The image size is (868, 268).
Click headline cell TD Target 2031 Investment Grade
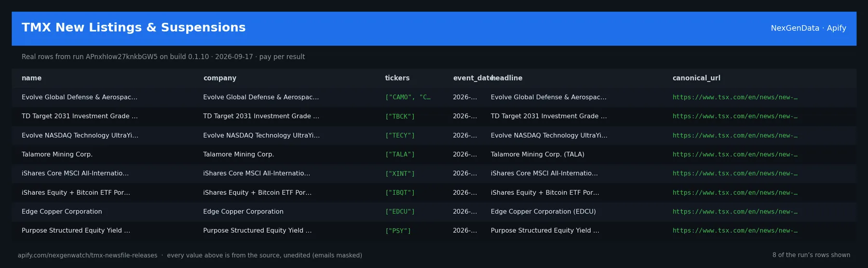(549, 116)
